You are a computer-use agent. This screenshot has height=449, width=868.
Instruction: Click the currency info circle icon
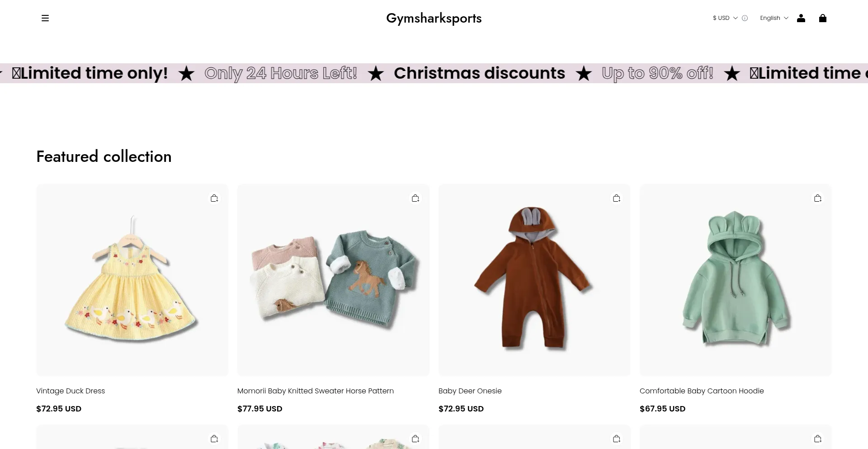745,18
